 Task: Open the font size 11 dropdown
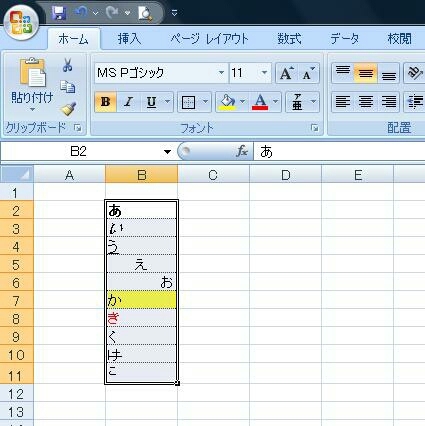coord(264,73)
